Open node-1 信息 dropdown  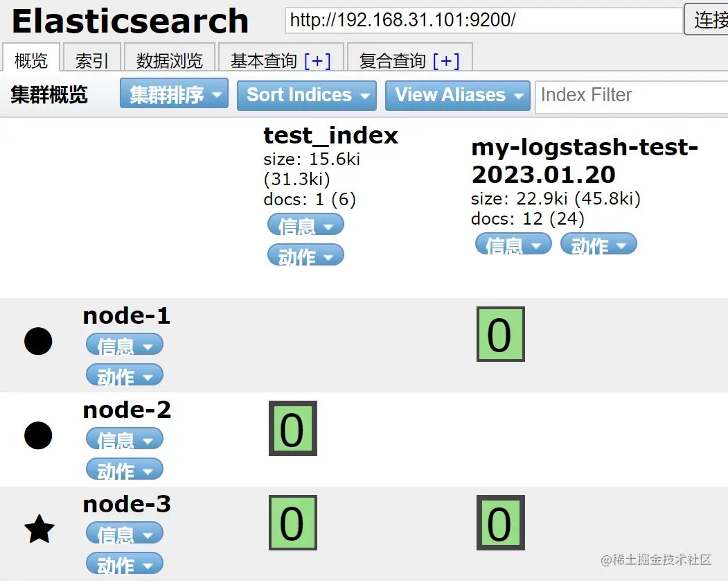(125, 345)
